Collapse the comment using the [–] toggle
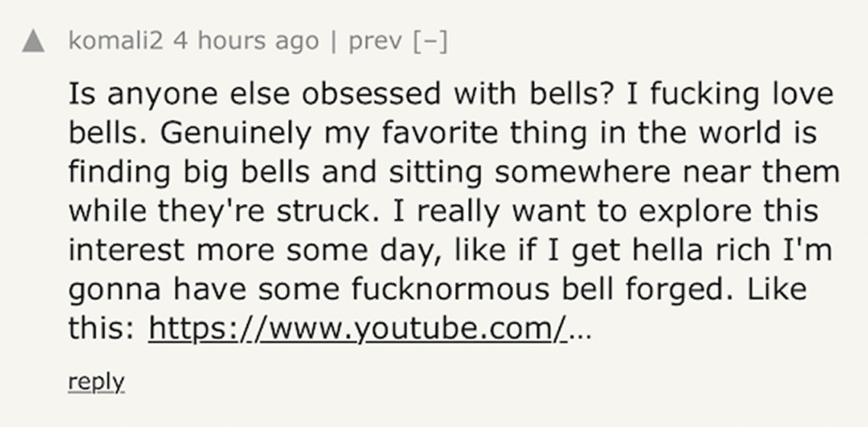 pos(430,41)
